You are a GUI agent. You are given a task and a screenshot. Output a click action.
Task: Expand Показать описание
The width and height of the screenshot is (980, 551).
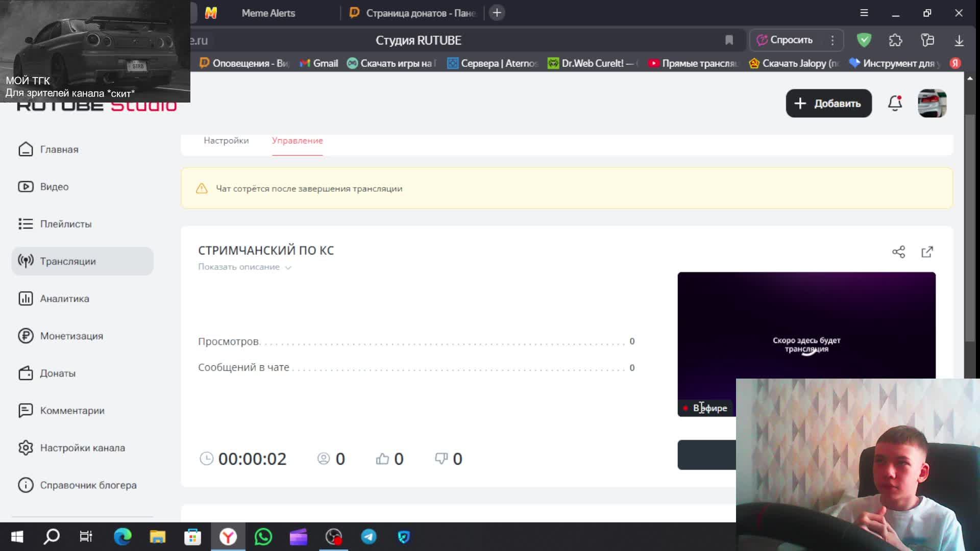(x=244, y=267)
